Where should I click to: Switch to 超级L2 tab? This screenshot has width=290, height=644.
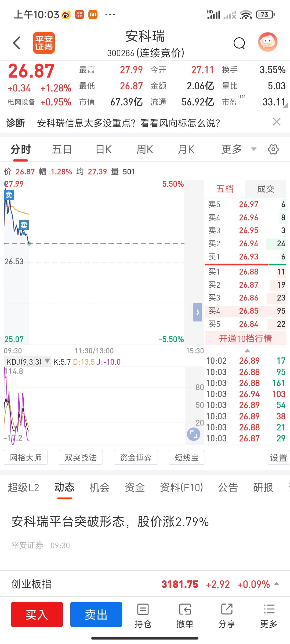tap(23, 488)
